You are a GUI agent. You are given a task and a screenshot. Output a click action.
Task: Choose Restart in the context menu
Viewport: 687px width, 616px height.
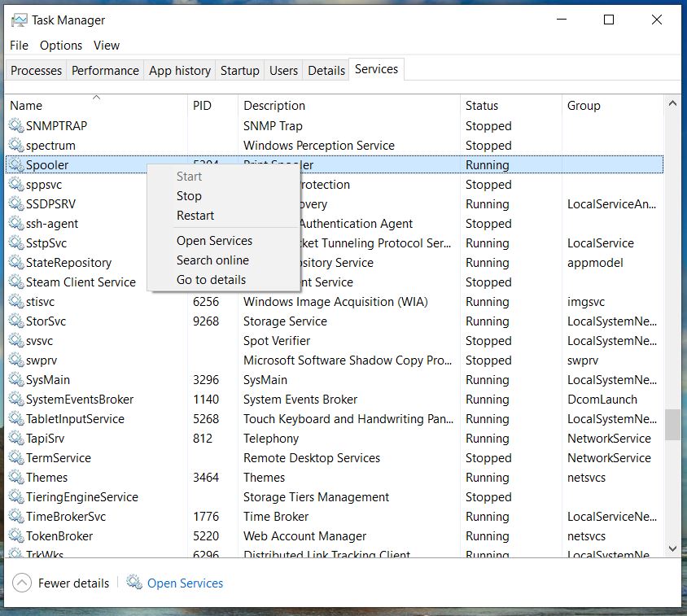[224, 216]
